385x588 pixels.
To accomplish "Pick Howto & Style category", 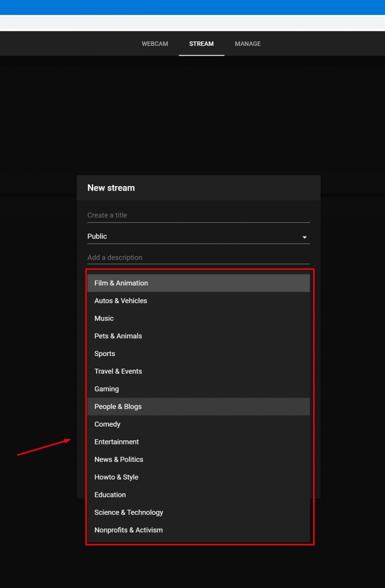I will point(198,477).
